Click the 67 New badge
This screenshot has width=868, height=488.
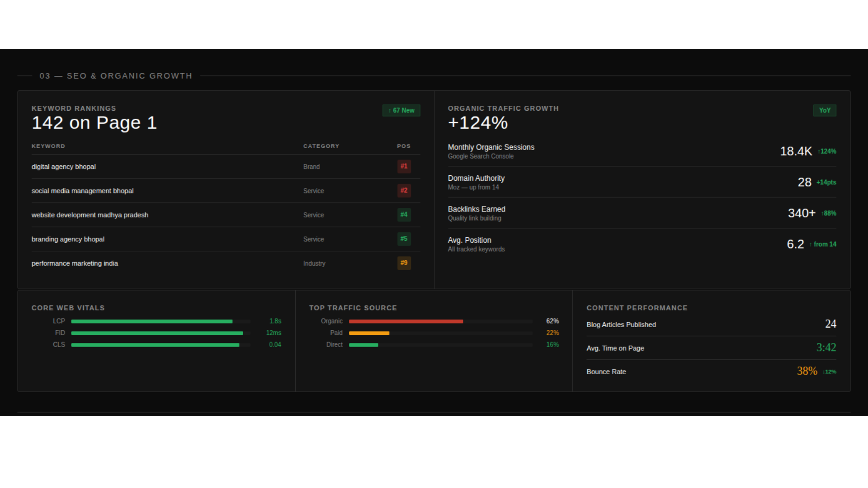click(x=401, y=110)
